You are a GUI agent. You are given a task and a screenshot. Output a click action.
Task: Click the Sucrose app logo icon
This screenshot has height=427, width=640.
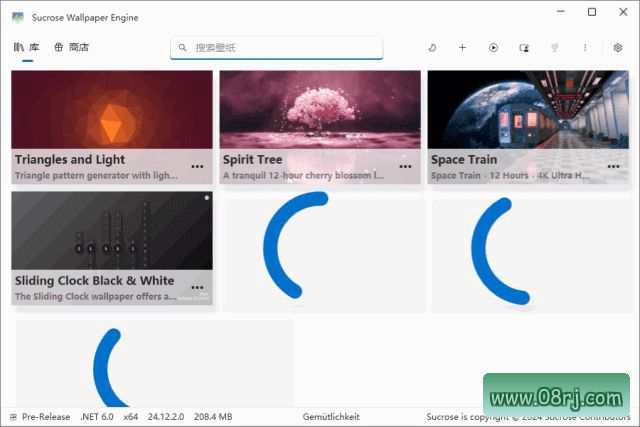coord(18,18)
